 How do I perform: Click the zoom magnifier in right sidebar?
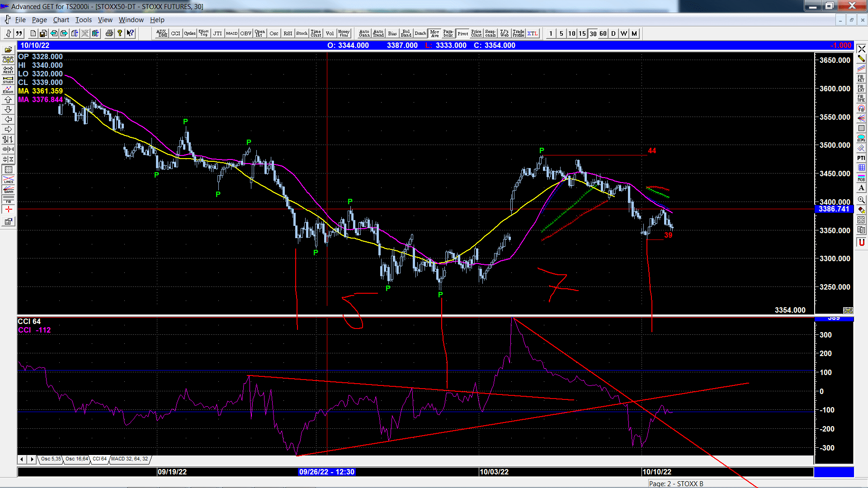pos(861,200)
